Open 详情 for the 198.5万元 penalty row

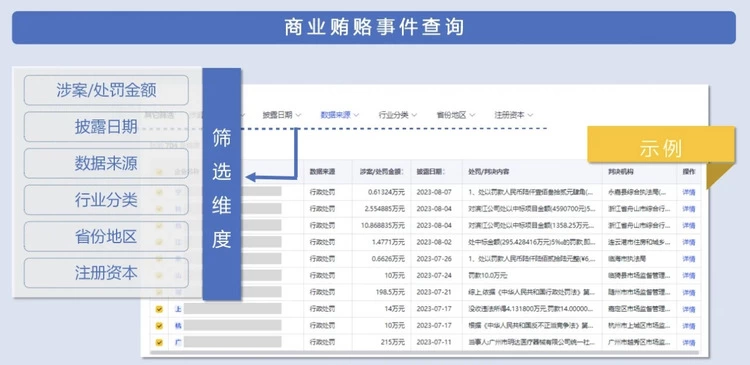pos(688,292)
